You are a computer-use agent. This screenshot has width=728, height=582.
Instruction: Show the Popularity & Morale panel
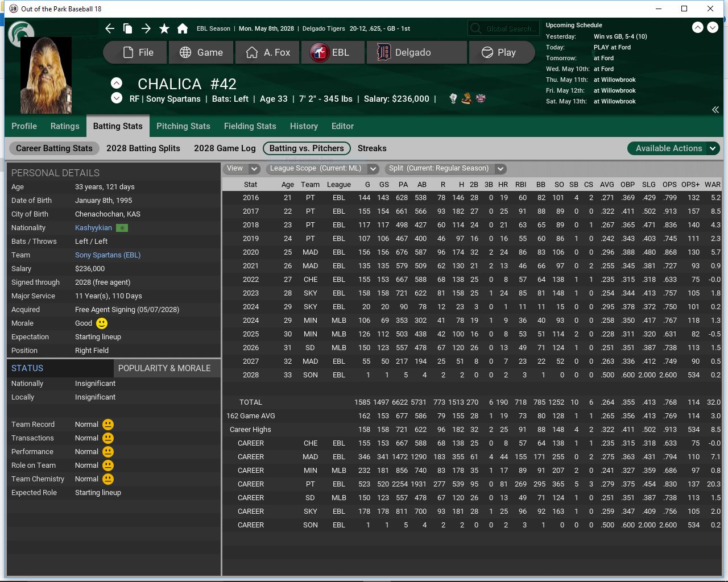click(164, 368)
